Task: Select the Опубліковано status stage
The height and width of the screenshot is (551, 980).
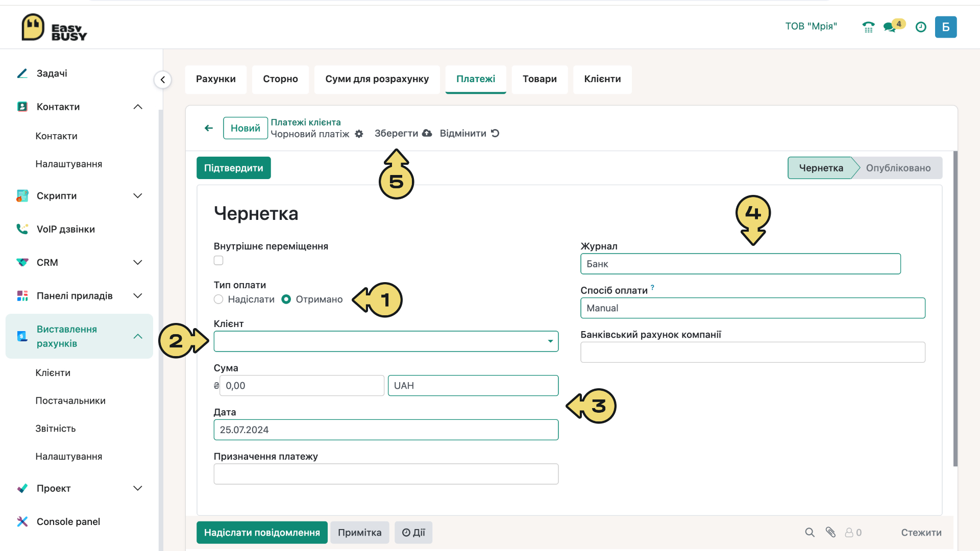Action: pos(898,168)
